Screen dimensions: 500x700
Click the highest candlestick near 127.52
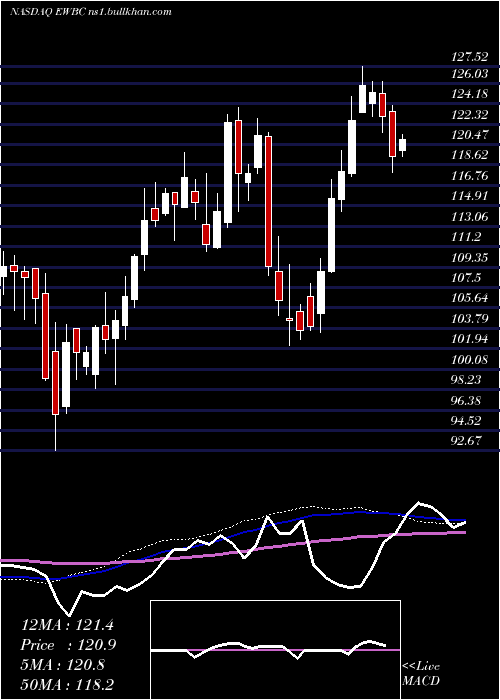362,89
